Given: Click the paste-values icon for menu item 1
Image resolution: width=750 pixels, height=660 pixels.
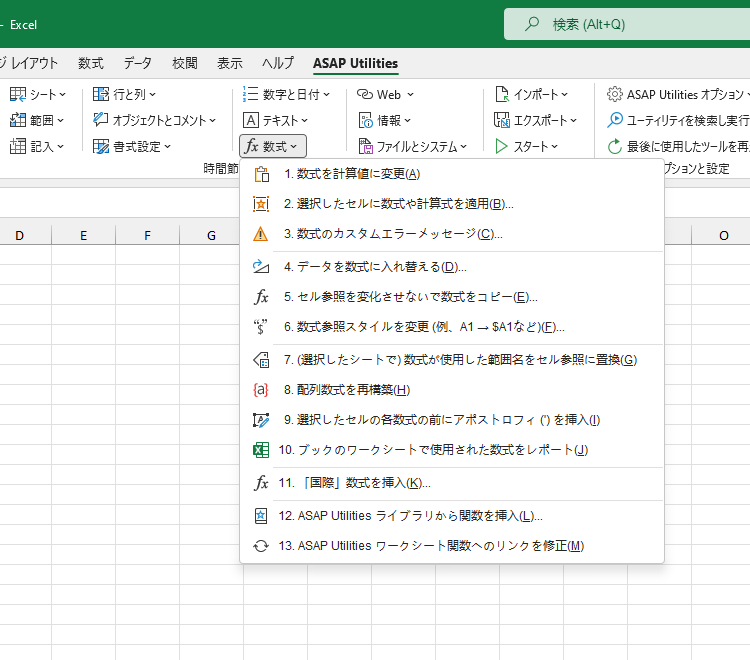Looking at the screenshot, I should pyautogui.click(x=262, y=174).
